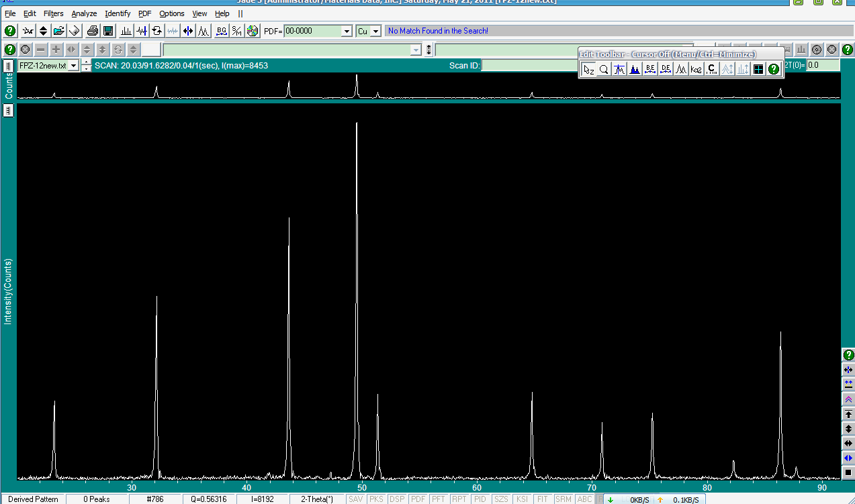The image size is (855, 504).
Task: Open the Help menu
Action: [x=222, y=13]
